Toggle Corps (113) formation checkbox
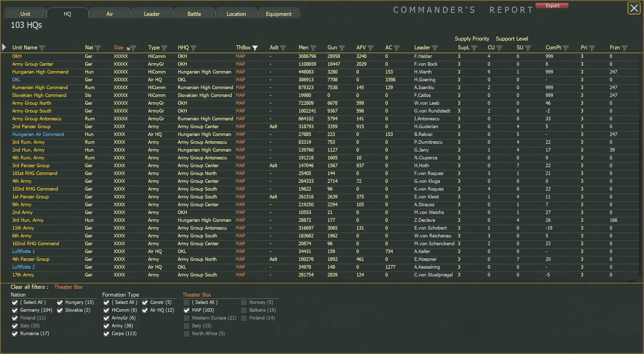Image resolution: width=644 pixels, height=354 pixels. [x=106, y=334]
